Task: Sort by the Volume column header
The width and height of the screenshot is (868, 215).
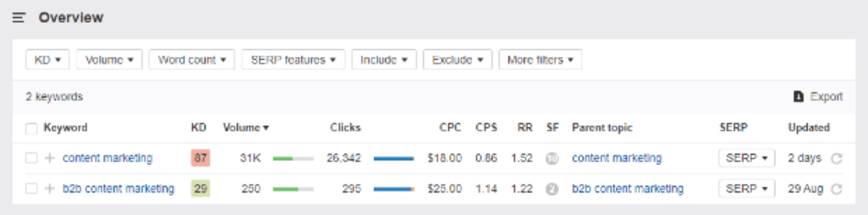Action: pyautogui.click(x=246, y=128)
